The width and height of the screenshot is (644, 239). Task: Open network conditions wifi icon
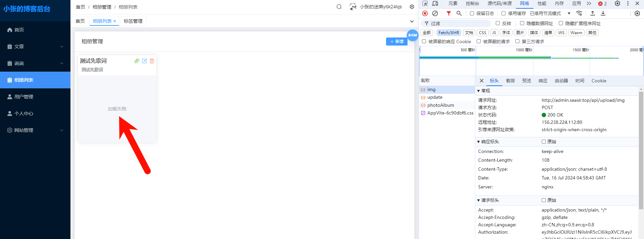point(579,13)
